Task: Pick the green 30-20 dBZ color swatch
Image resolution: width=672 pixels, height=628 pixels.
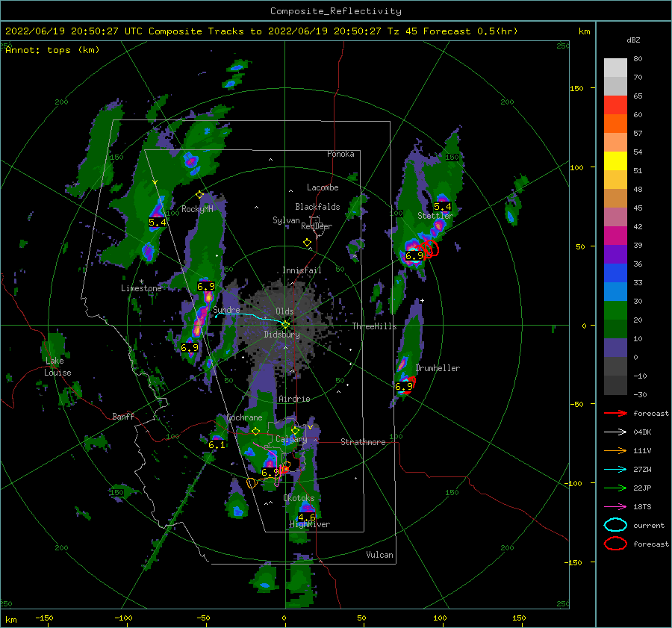Action: (615, 311)
